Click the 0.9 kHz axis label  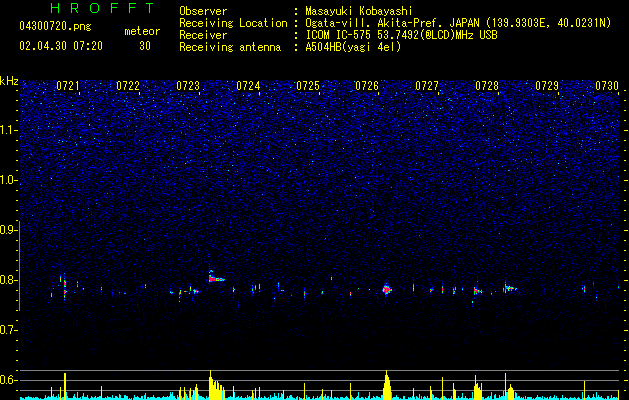(x=9, y=230)
